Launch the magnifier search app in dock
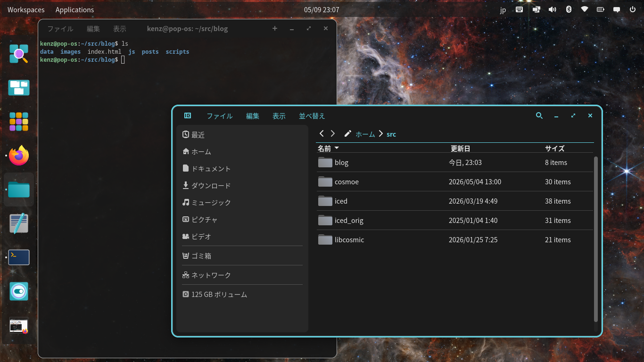Screen dimensions: 644x362 (x=19, y=54)
